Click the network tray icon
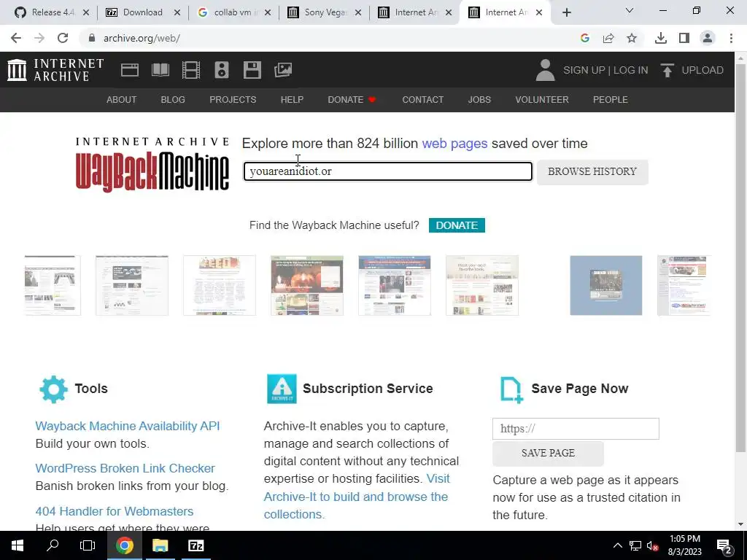 (x=635, y=545)
